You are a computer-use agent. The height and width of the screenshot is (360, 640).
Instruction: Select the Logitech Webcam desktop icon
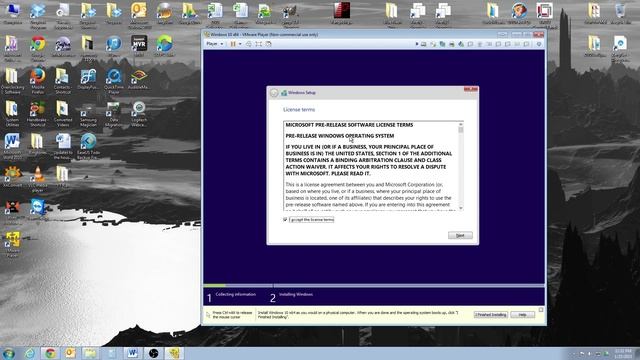click(139, 114)
